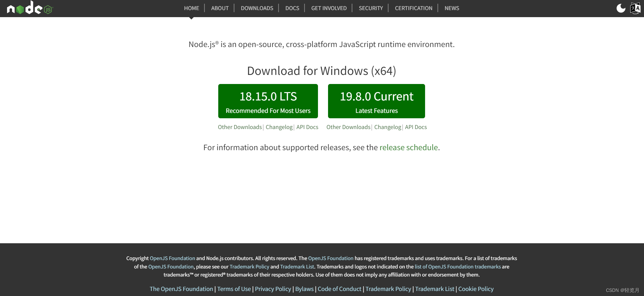Open the DOCS menu item
The image size is (644, 296).
[292, 8]
